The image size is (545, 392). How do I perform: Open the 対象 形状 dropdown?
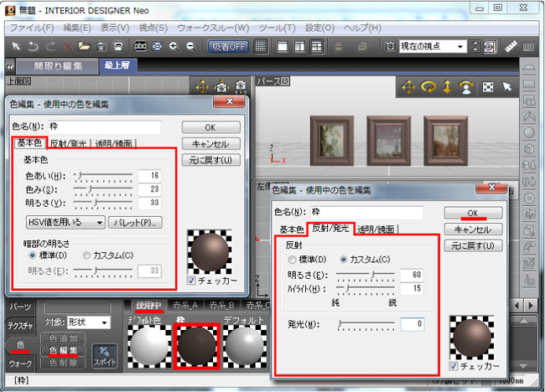pyautogui.click(x=88, y=322)
